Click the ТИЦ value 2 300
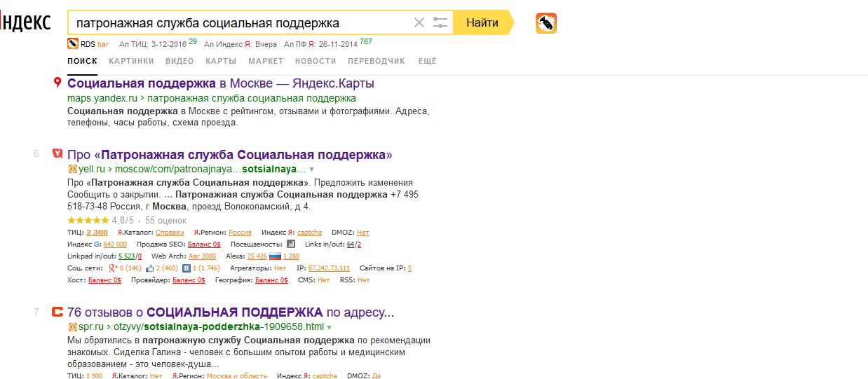This screenshot has height=379, width=868. [97, 232]
